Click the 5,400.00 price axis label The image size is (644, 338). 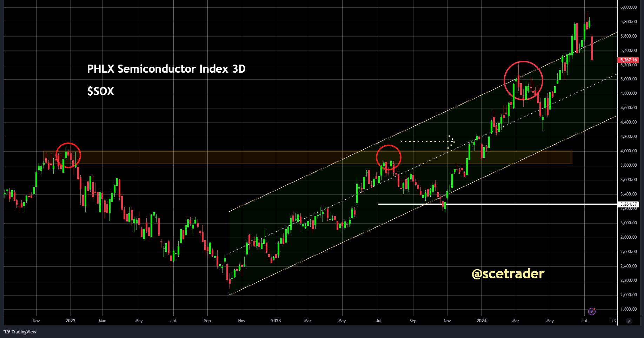tap(629, 51)
